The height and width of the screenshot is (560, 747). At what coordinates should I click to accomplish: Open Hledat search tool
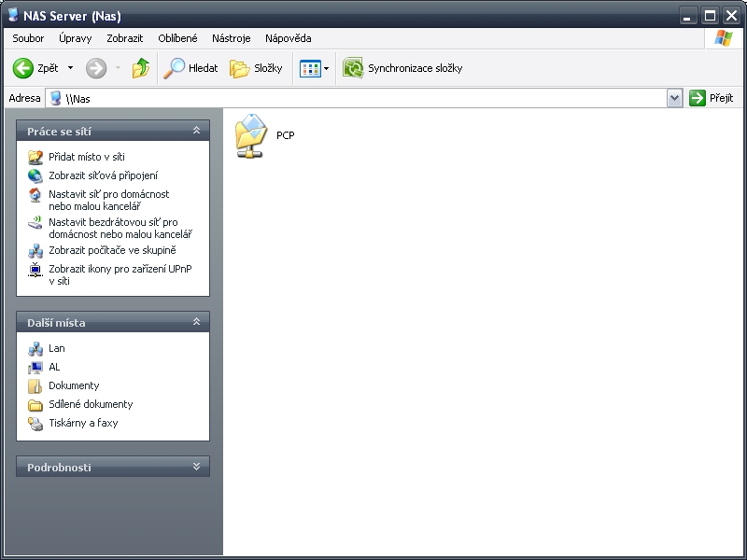point(190,68)
